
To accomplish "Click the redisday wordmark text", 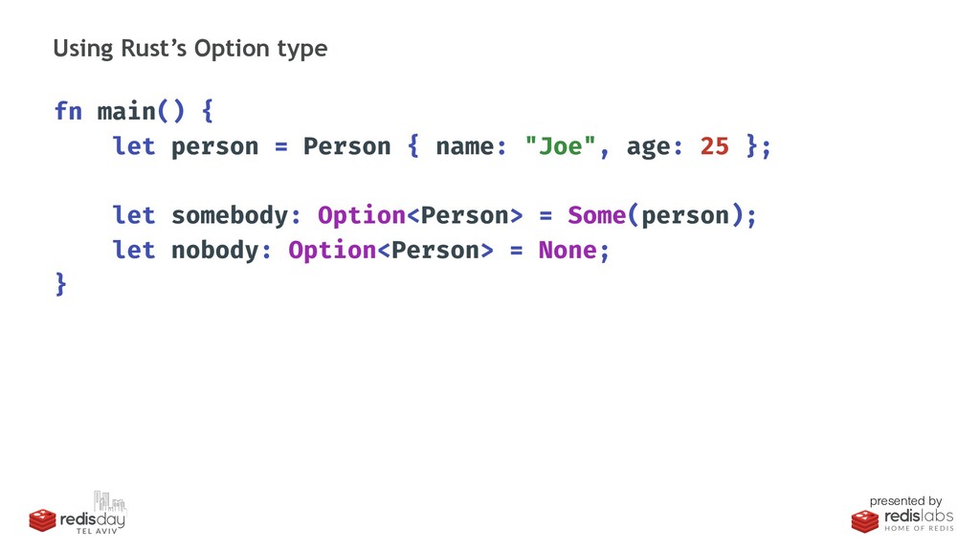I will point(93,519).
